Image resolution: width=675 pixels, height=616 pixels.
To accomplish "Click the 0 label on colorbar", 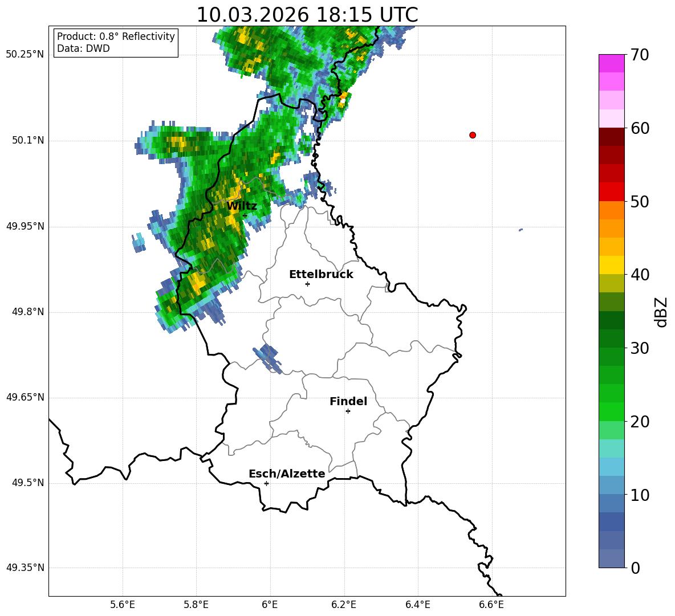I will click(636, 568).
